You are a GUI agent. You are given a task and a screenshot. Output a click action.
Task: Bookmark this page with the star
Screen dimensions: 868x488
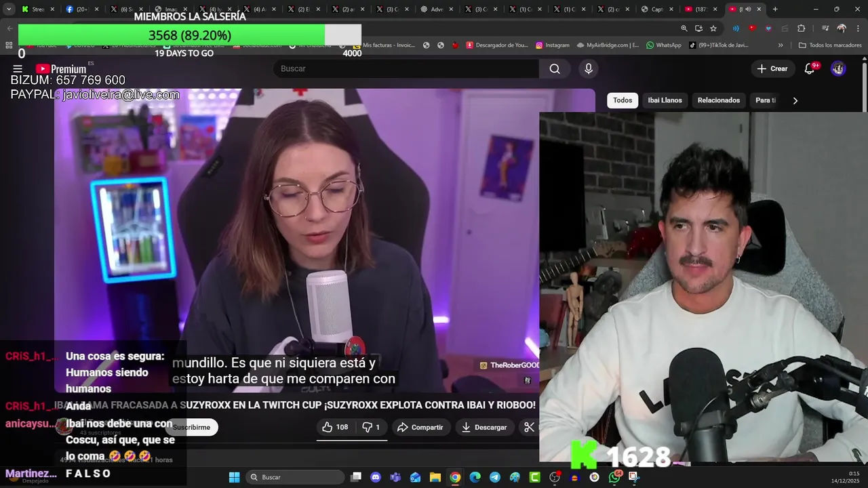coord(713,28)
